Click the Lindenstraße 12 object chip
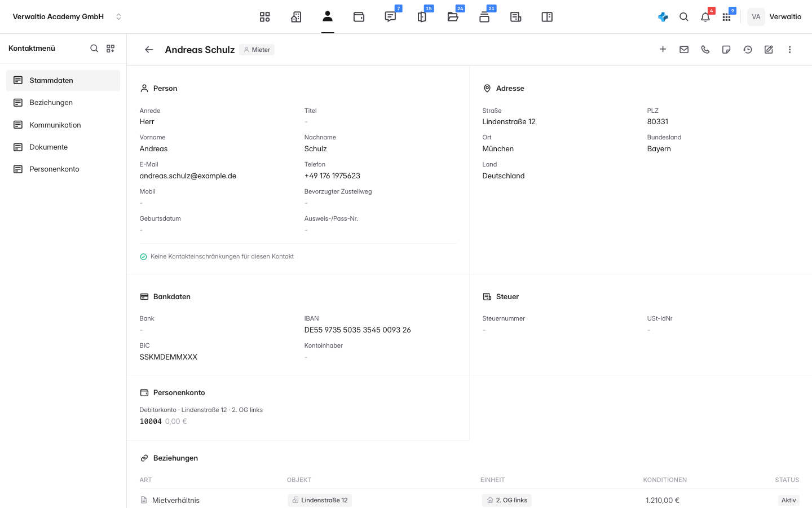This screenshot has height=508, width=812. point(320,500)
